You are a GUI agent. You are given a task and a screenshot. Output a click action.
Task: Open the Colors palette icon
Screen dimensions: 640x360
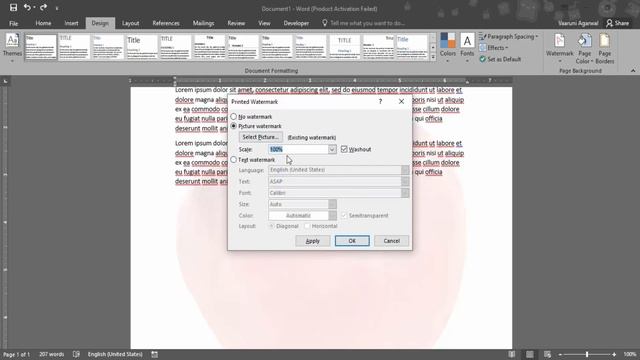tap(448, 41)
